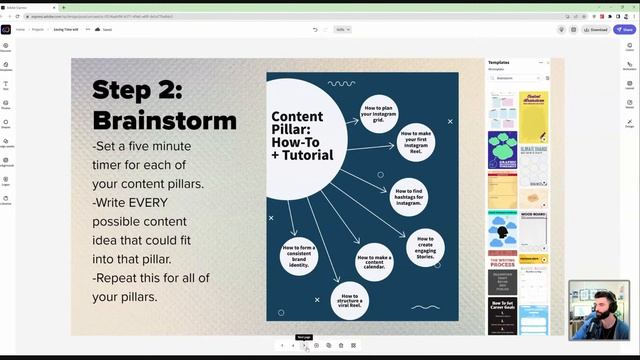
Task: Click the icon left of Download
Action: click(573, 29)
